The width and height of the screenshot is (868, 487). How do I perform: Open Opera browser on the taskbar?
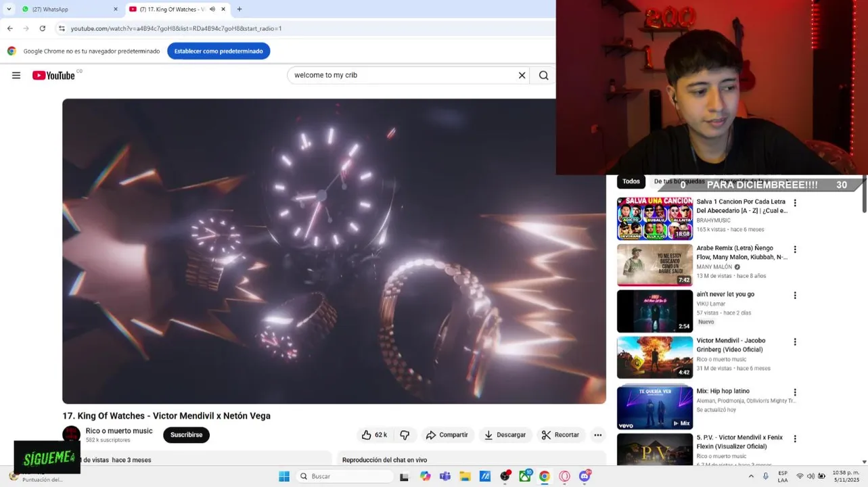click(564, 476)
